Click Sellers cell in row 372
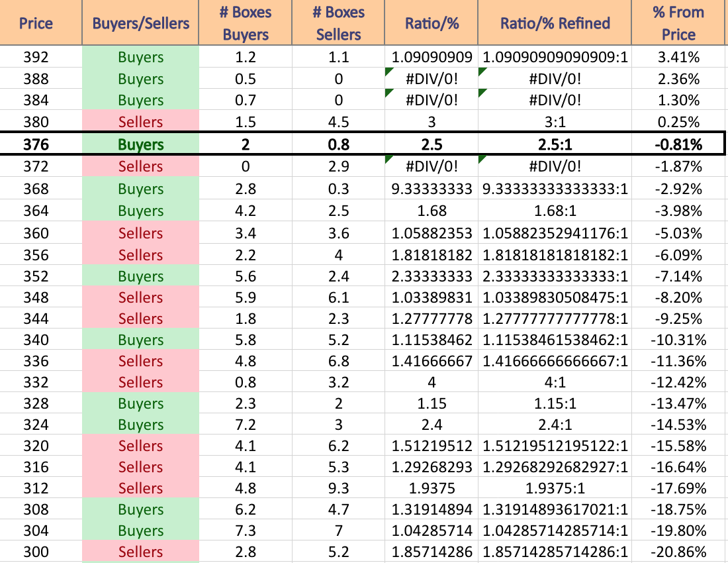Screen dimensions: 728x563 coord(141,166)
